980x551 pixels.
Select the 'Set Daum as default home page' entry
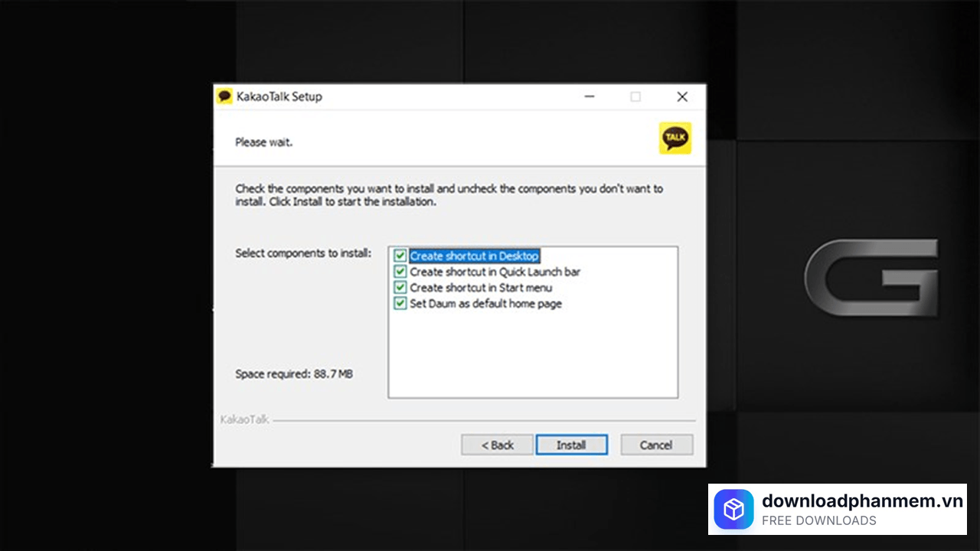(485, 303)
